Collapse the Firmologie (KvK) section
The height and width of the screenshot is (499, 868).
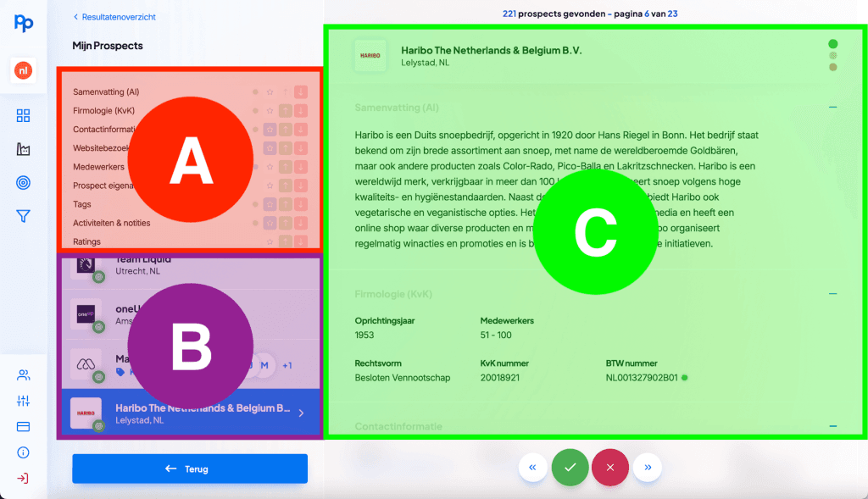coord(832,294)
